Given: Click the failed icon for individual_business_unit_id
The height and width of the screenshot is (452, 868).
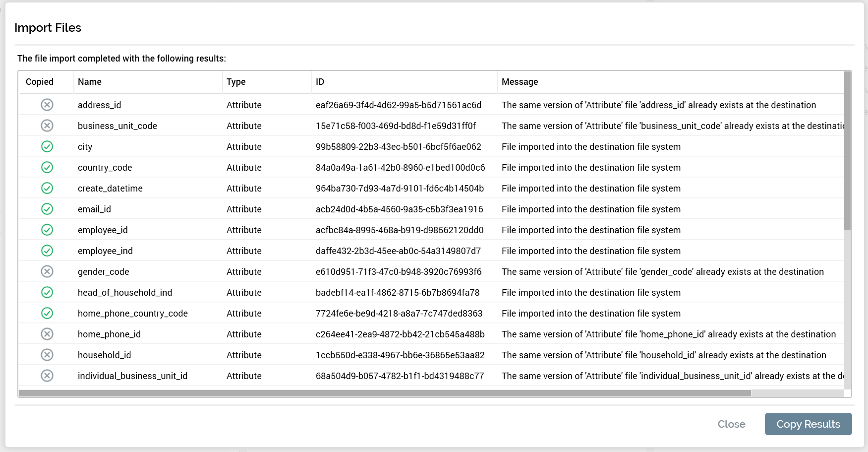Looking at the screenshot, I should (x=47, y=376).
